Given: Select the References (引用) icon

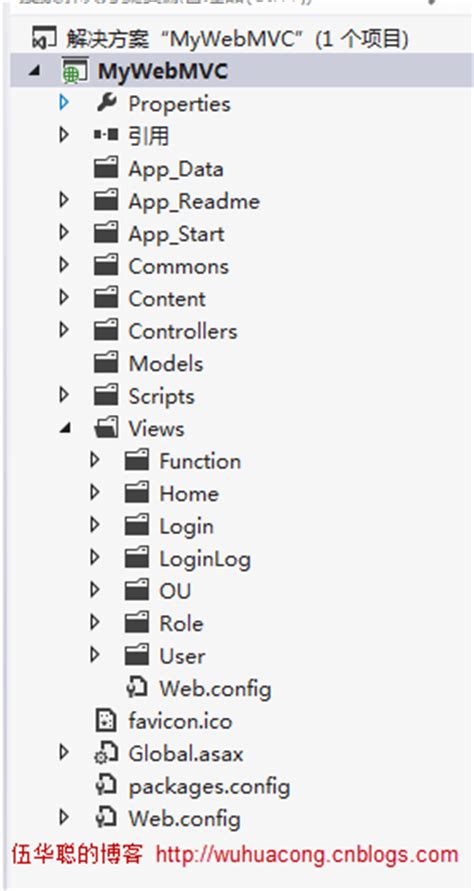Looking at the screenshot, I should click(x=106, y=135).
